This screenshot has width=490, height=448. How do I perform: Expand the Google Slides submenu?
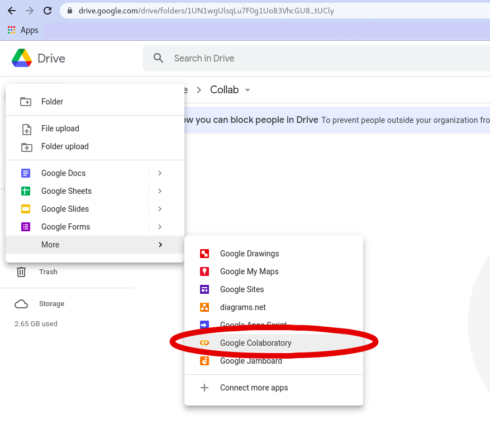(161, 209)
